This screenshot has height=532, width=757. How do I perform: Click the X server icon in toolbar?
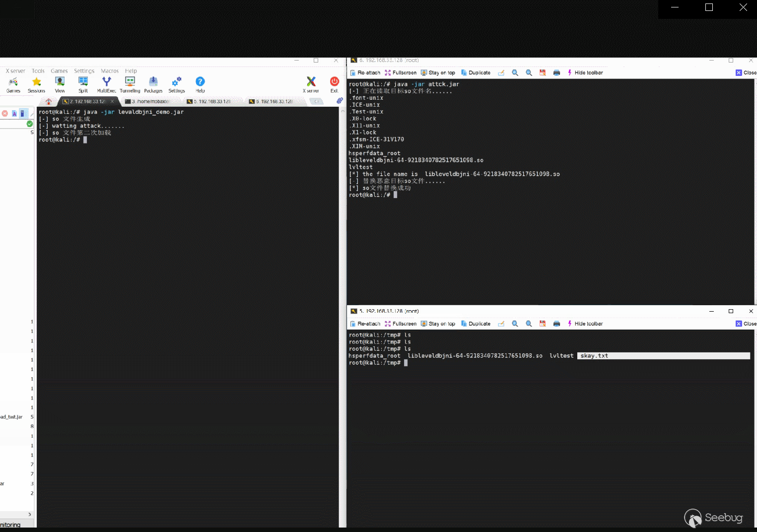[311, 83]
